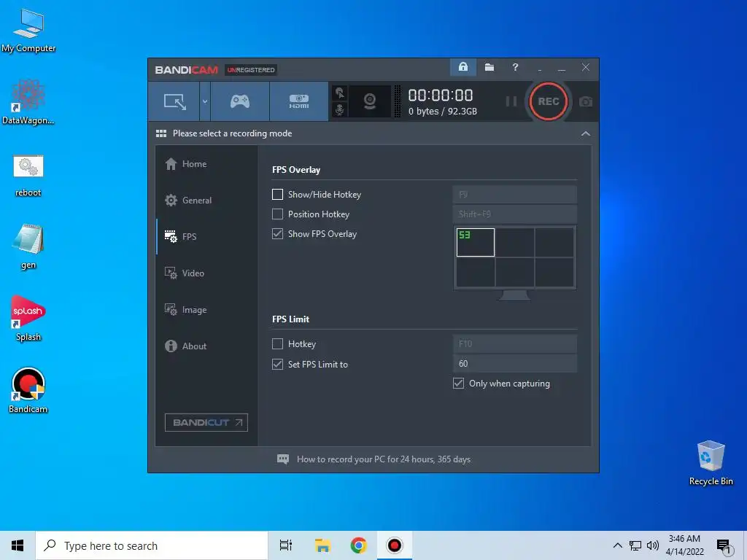The width and height of the screenshot is (747, 560).
Task: Open help question mark icon
Action: click(515, 67)
